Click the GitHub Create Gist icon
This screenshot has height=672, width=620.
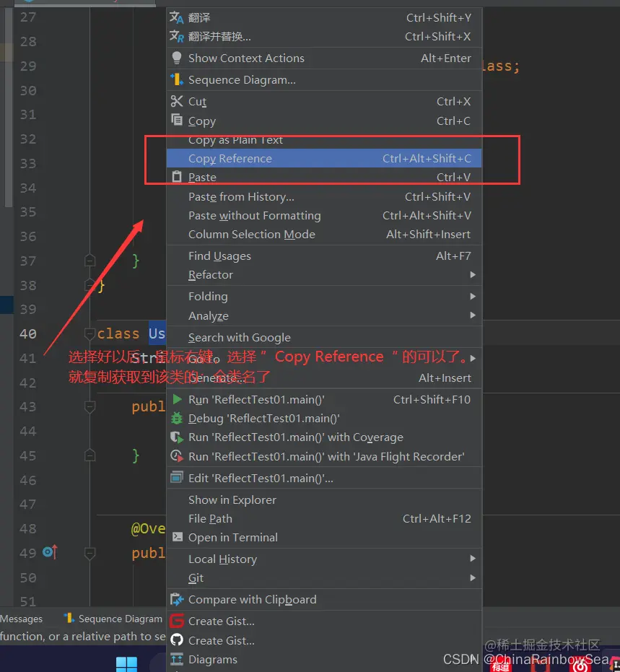point(177,640)
